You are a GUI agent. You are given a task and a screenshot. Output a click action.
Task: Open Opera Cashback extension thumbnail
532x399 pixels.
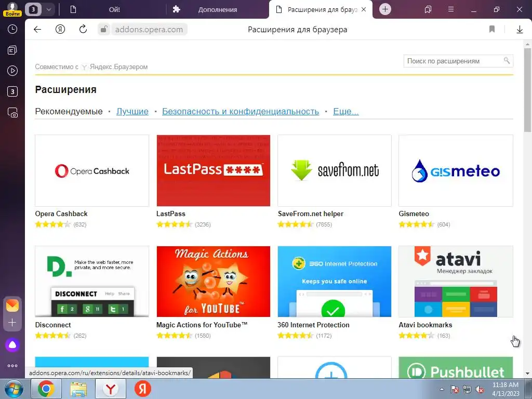click(x=92, y=170)
